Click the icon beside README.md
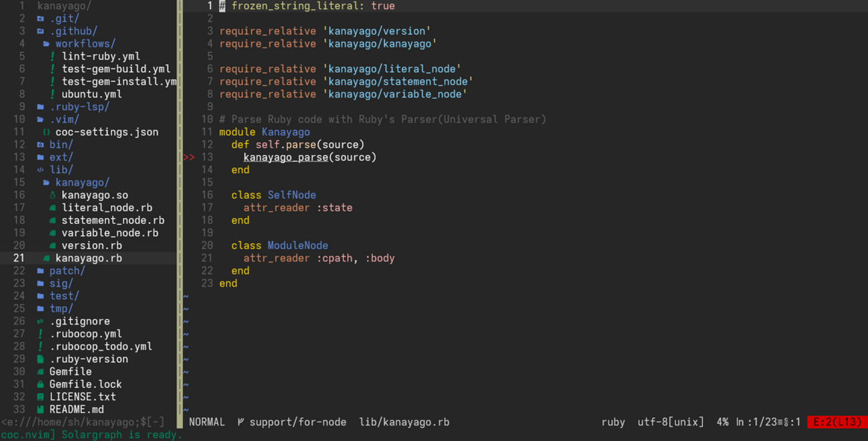868x441 pixels. (41, 410)
